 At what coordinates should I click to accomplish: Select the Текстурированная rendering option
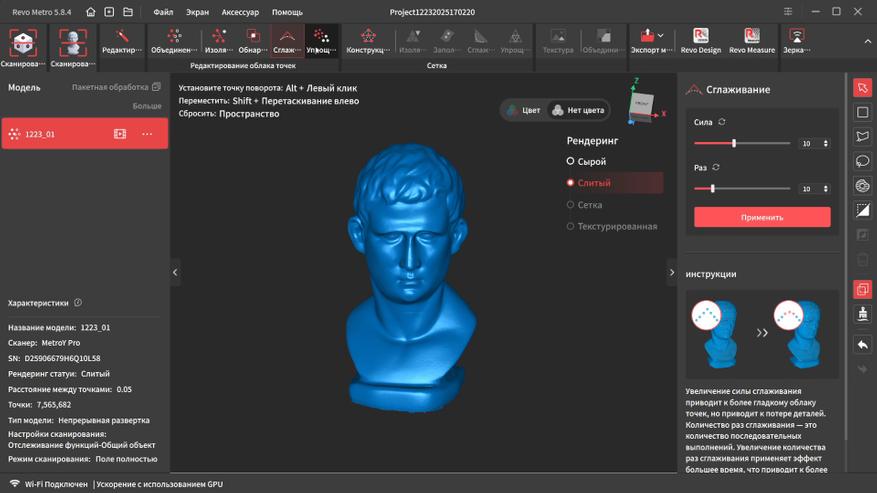click(612, 227)
